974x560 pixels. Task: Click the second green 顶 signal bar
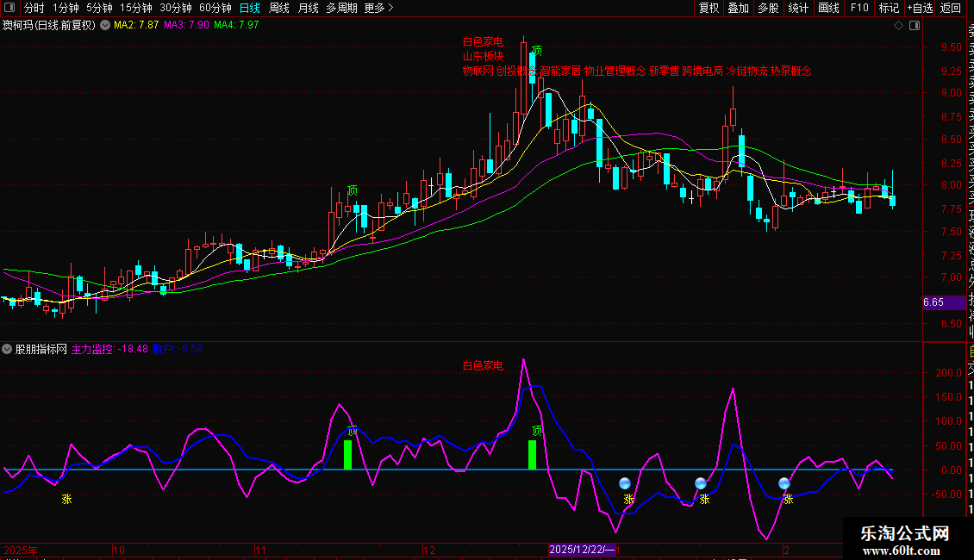(x=533, y=454)
